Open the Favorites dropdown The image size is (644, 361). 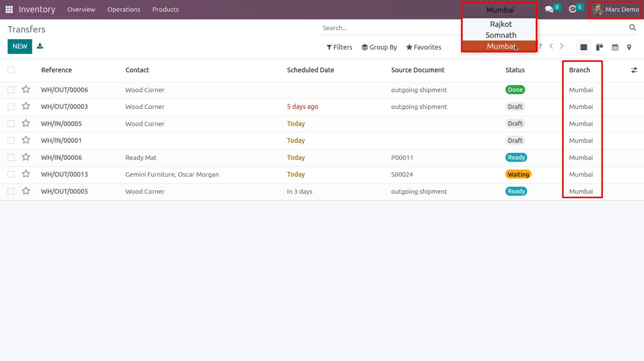(x=424, y=47)
